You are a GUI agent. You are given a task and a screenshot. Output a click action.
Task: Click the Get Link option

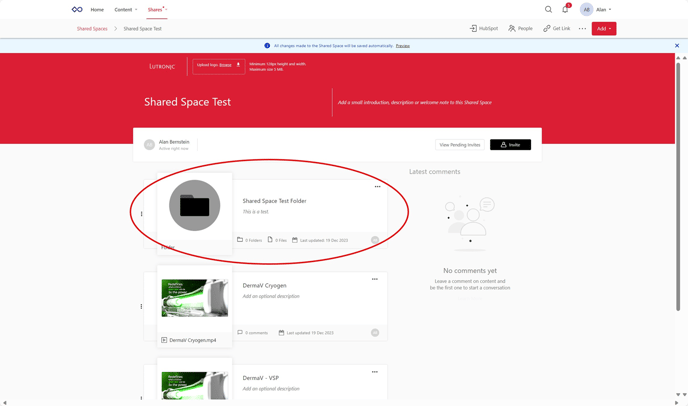pos(556,28)
